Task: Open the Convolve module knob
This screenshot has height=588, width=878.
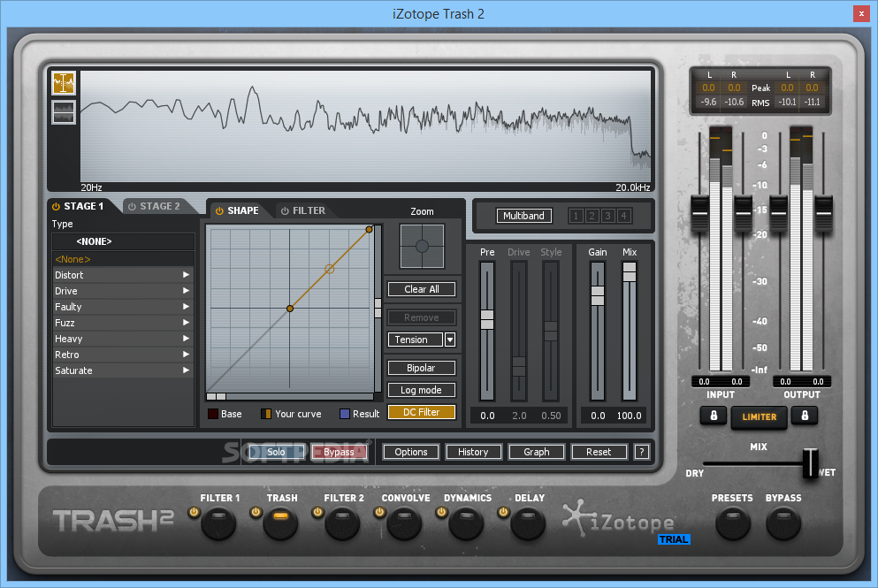Action: click(x=404, y=524)
